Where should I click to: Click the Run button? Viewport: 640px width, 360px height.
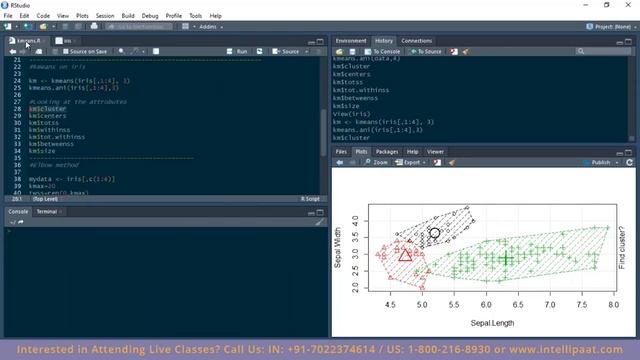238,51
